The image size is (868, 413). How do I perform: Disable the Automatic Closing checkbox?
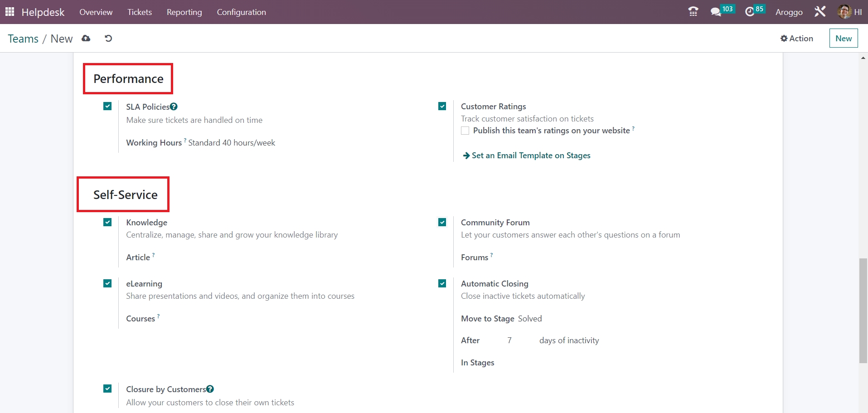(442, 284)
